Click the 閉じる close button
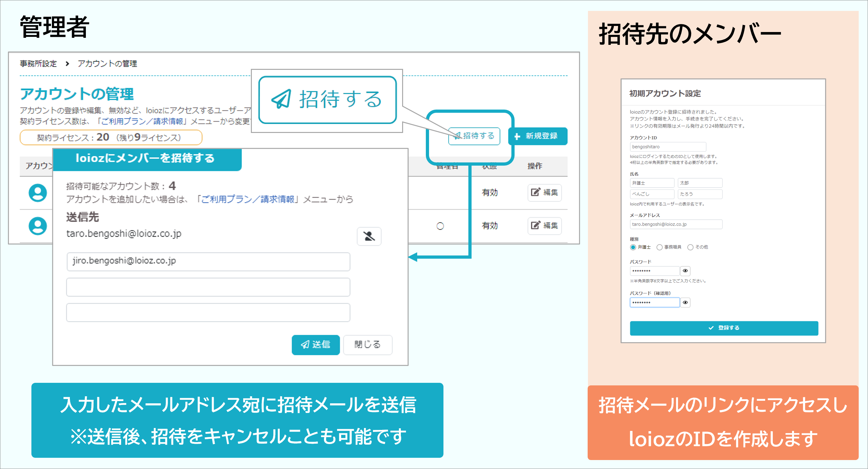Screen dimensions: 868x469 coord(368,345)
